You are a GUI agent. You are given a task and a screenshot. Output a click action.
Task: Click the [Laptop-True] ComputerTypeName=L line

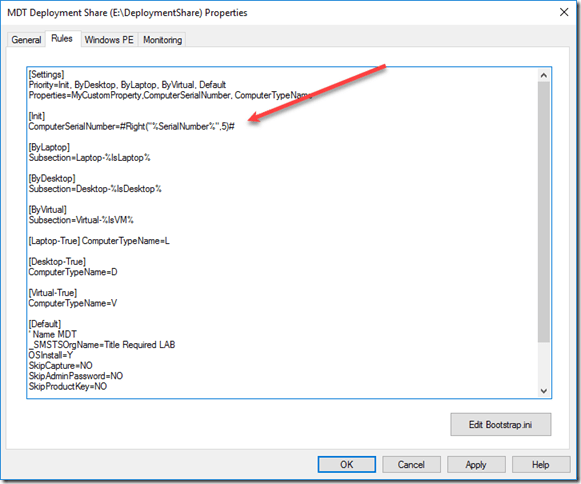(99, 241)
